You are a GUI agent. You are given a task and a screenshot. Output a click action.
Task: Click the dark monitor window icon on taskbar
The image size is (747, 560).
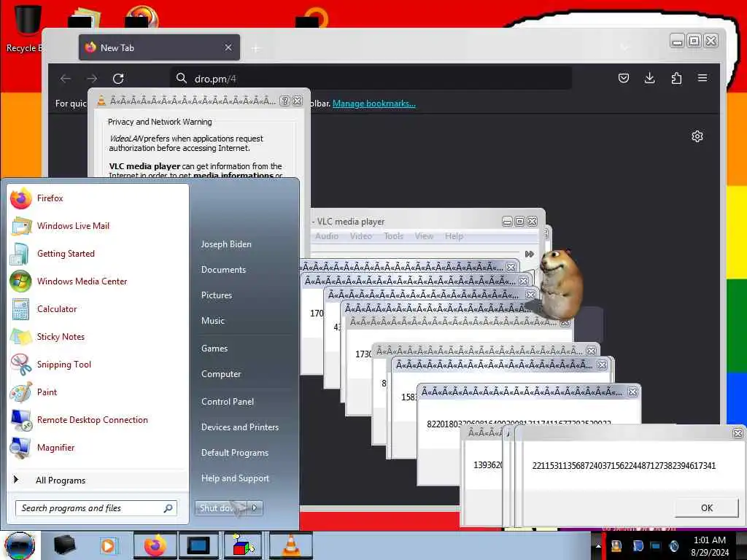[x=198, y=545]
